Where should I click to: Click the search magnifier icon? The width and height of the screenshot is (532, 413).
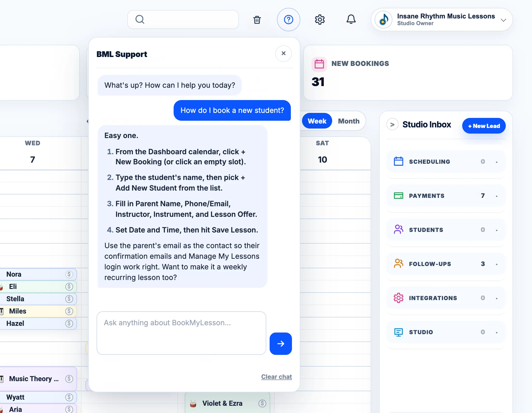[140, 20]
